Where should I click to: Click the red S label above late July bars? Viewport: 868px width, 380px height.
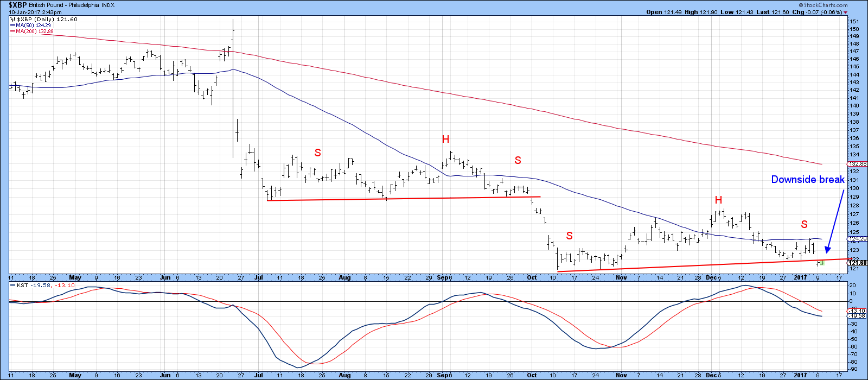click(x=317, y=153)
